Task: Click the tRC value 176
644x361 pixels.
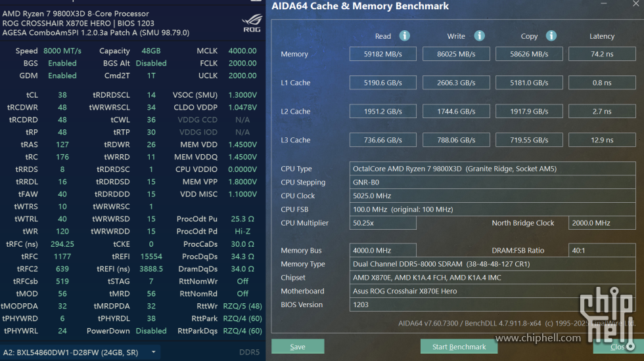Action: pos(62,157)
